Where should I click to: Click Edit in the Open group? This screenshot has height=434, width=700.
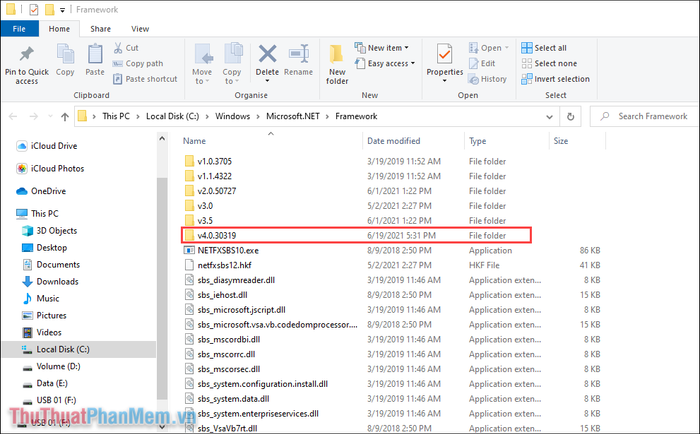point(482,63)
